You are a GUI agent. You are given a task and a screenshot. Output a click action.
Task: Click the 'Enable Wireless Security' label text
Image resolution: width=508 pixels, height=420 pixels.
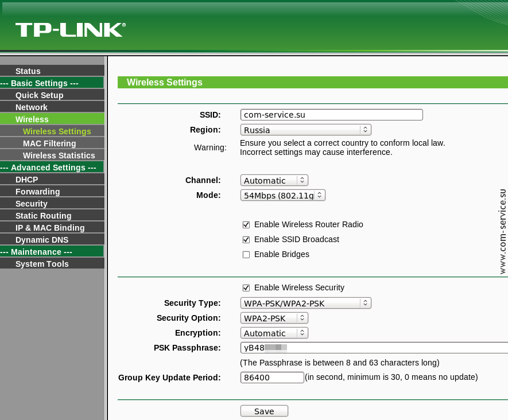click(x=299, y=287)
